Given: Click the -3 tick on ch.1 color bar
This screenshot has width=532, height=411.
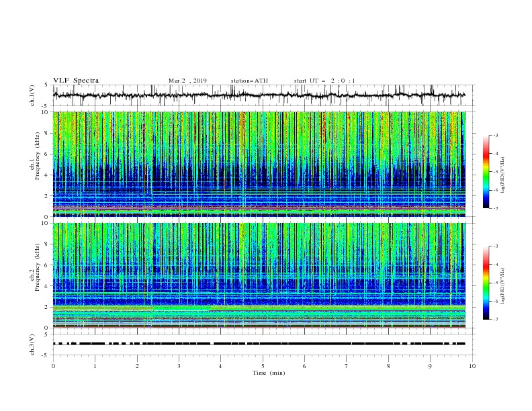Looking at the screenshot, I should pos(496,135).
